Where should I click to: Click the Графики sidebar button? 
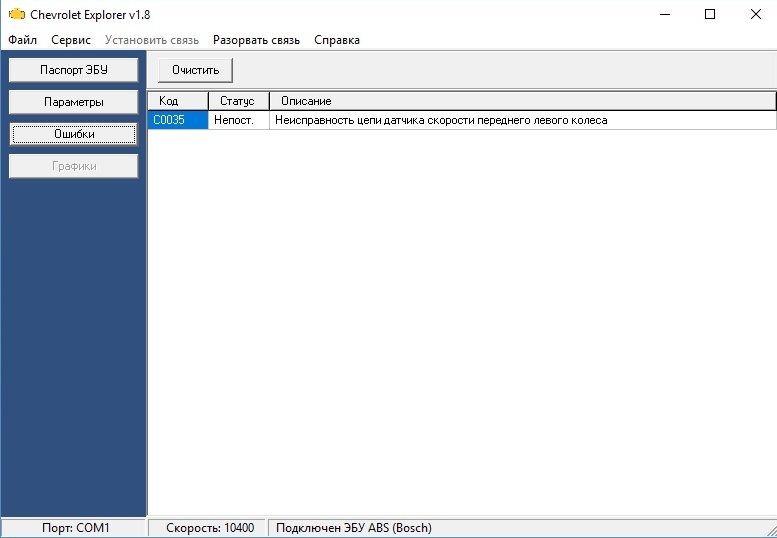pyautogui.click(x=73, y=166)
